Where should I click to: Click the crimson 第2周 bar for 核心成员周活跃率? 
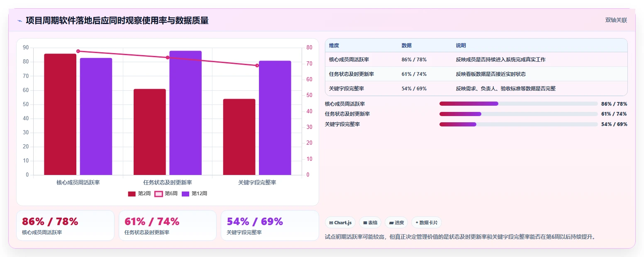60,114
